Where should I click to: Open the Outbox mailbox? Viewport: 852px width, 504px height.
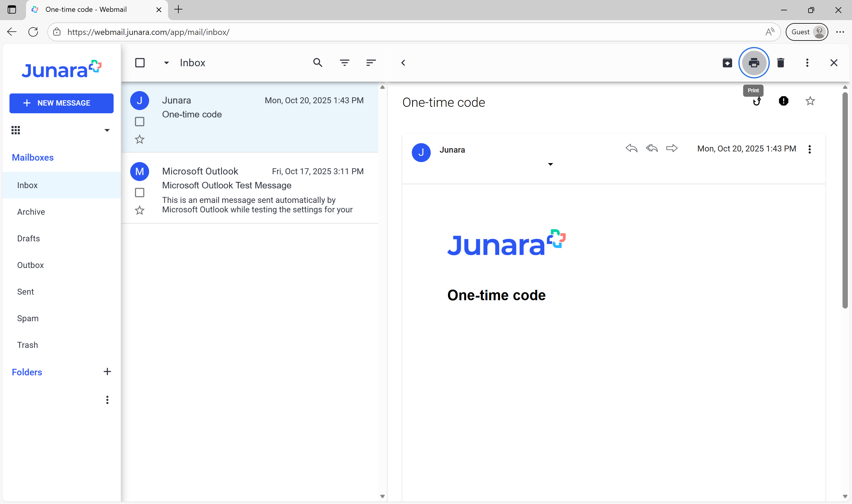pyautogui.click(x=62, y=265)
